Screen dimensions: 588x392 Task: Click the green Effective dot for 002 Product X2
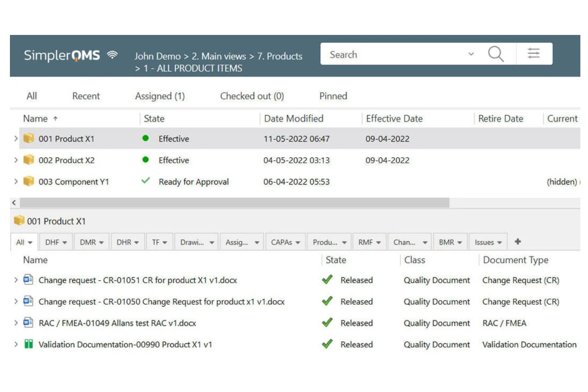pyautogui.click(x=145, y=160)
